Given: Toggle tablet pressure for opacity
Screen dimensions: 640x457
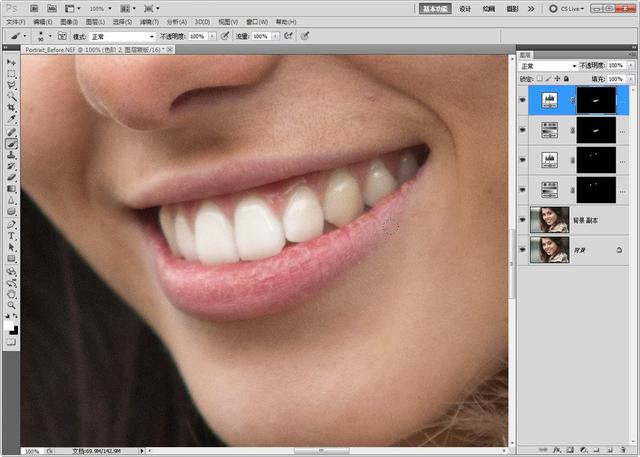Looking at the screenshot, I should coord(224,36).
